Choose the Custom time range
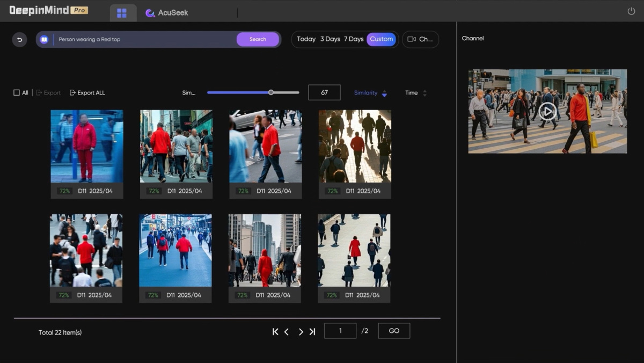This screenshot has width=644, height=363. pyautogui.click(x=381, y=39)
